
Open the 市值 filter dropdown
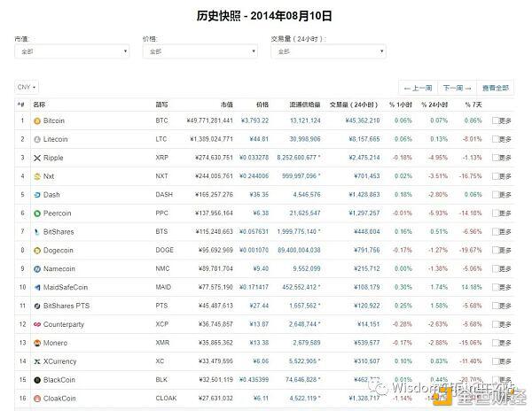72,51
